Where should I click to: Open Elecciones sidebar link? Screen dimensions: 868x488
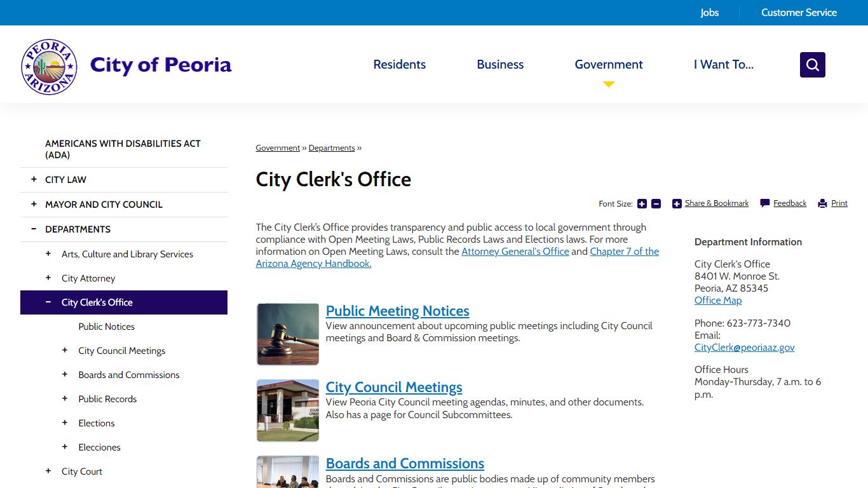click(99, 447)
